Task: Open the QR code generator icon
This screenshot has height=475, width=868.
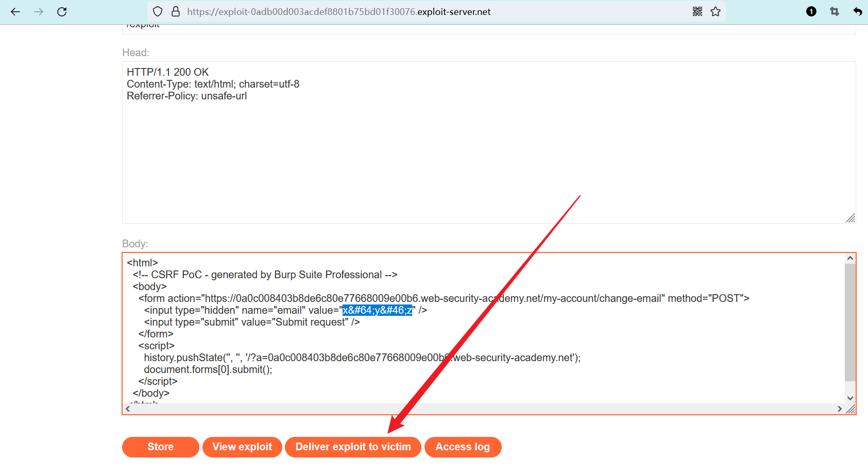Action: [x=697, y=11]
